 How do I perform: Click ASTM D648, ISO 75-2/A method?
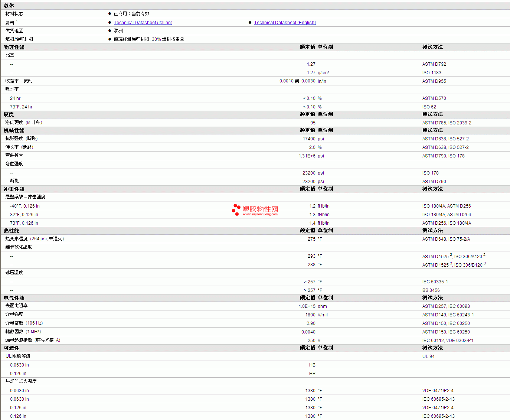point(446,239)
